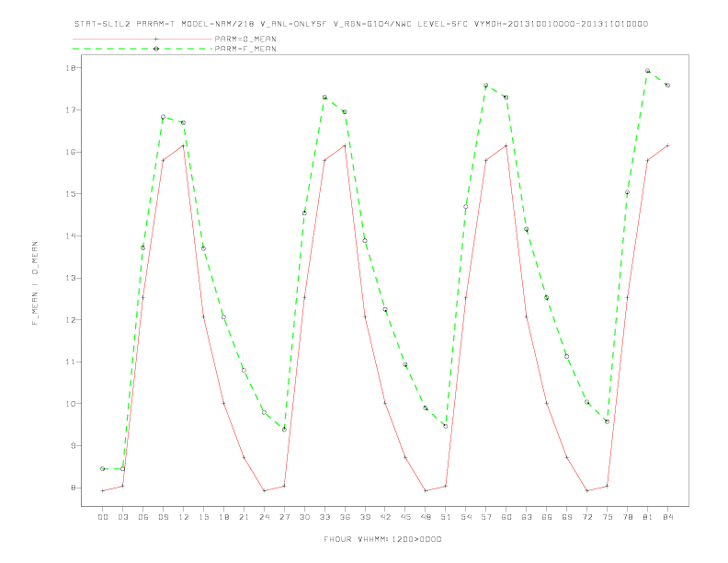
Task: Select the O_MEAN plus marker at hour 84
Action: (667, 145)
